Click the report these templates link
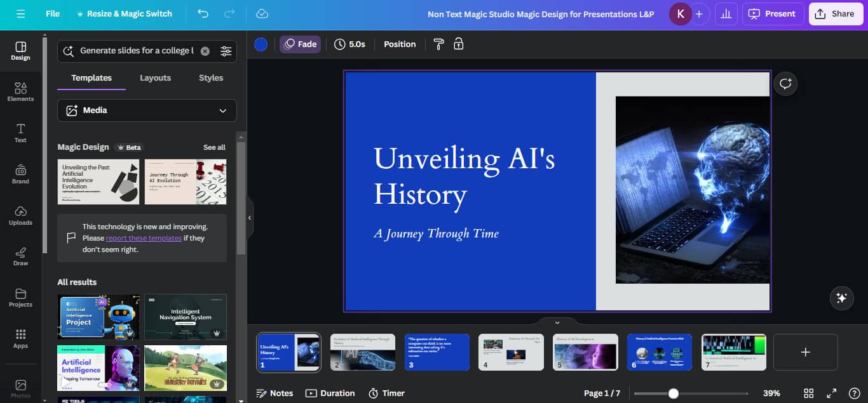The image size is (868, 403). 144,238
